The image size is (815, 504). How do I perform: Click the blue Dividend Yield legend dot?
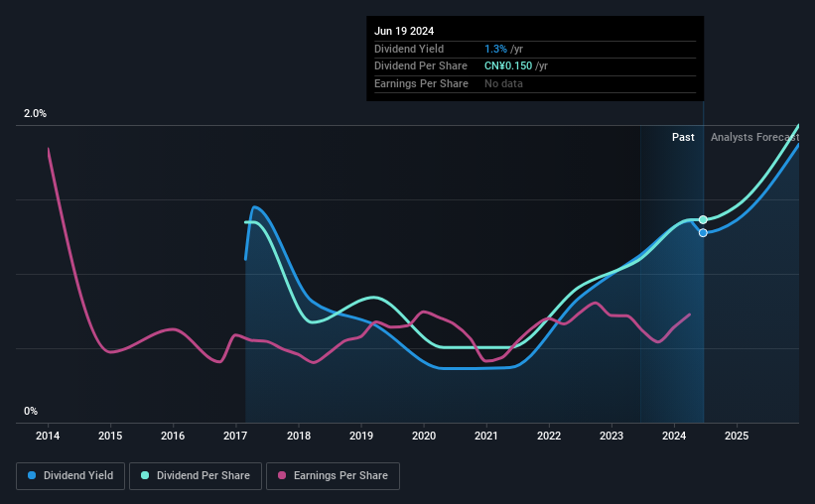(x=32, y=475)
